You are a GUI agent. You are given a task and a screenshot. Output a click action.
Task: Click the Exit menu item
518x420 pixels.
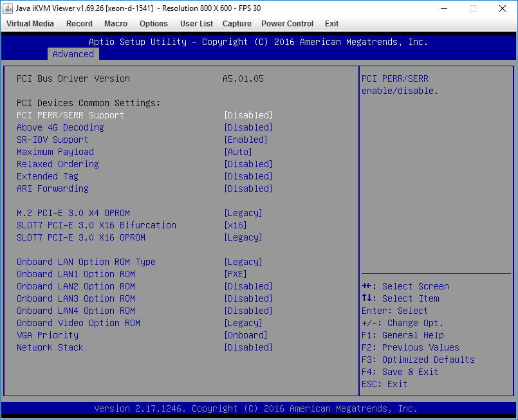pyautogui.click(x=331, y=24)
